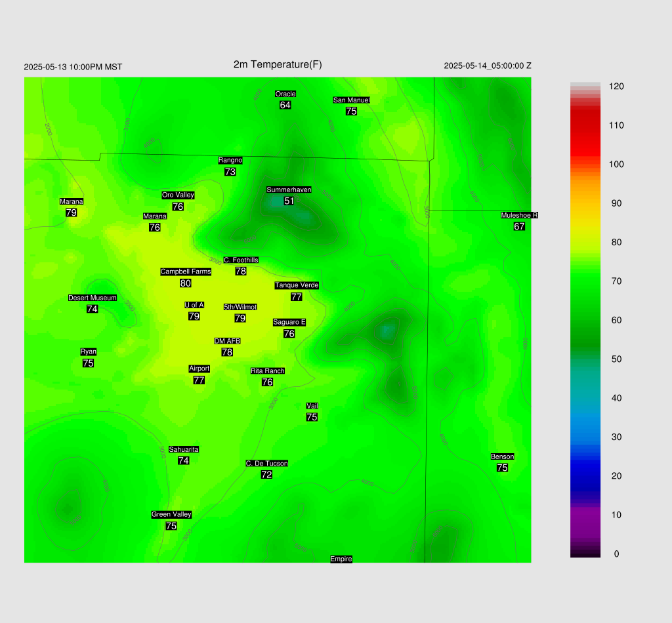The image size is (672, 623).
Task: Click the 72 reading under C. De Tucson
Action: 266,474
